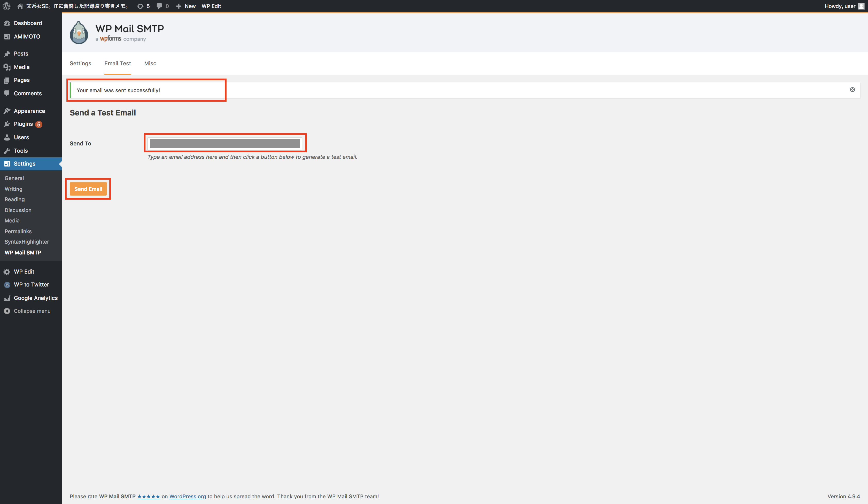Open SyntaxHighlighter settings submenu item
Viewport: 868px width, 504px height.
click(27, 242)
